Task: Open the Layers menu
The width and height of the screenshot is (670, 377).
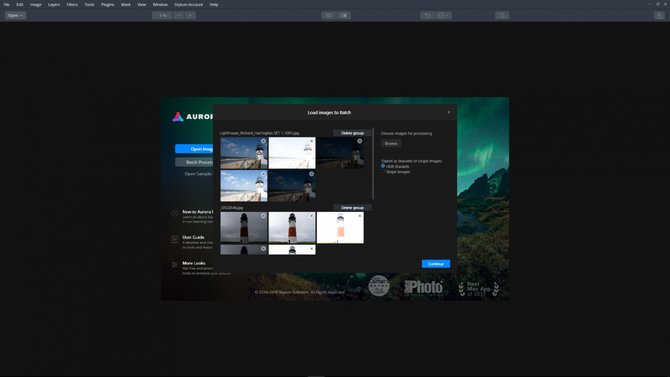Action: 54,4
